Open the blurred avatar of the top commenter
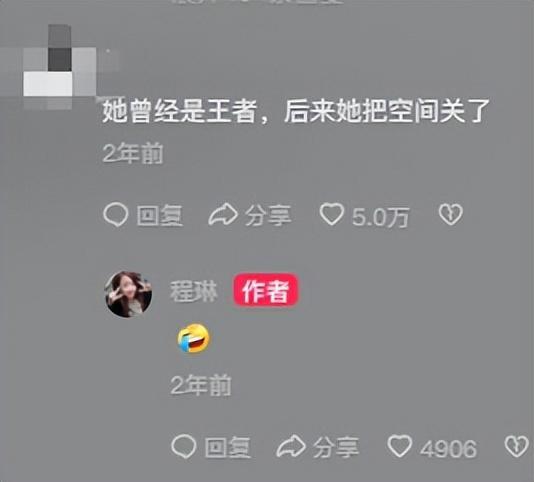 60,66
